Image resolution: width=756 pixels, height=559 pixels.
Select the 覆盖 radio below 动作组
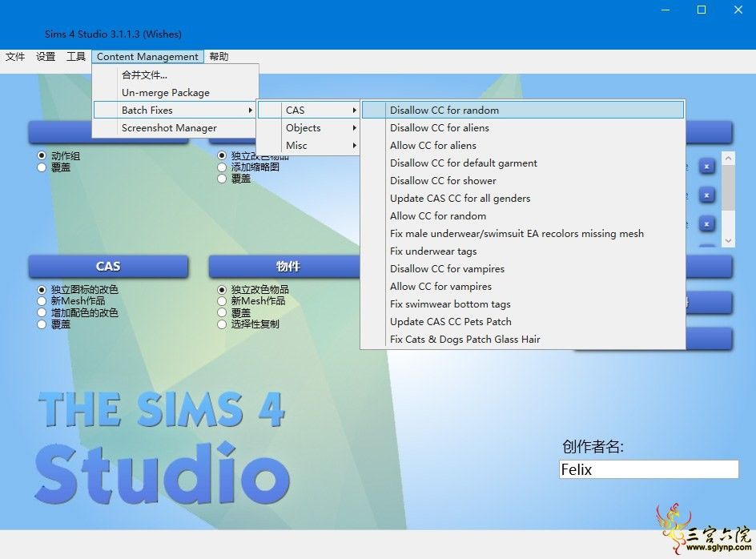(x=42, y=167)
